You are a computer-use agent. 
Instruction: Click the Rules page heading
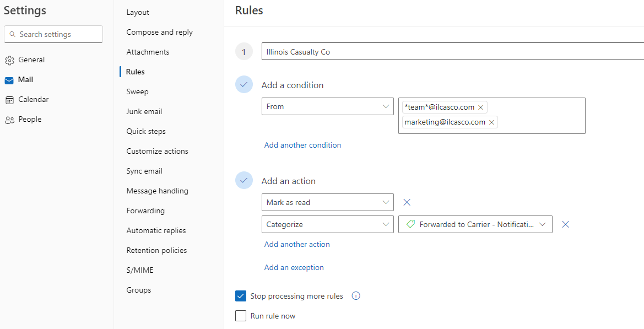point(250,10)
